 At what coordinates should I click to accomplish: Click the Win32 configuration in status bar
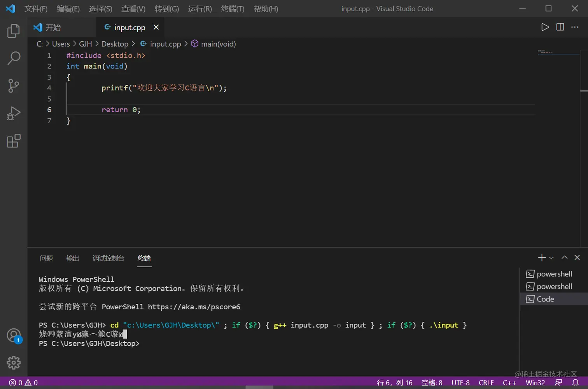(535, 383)
